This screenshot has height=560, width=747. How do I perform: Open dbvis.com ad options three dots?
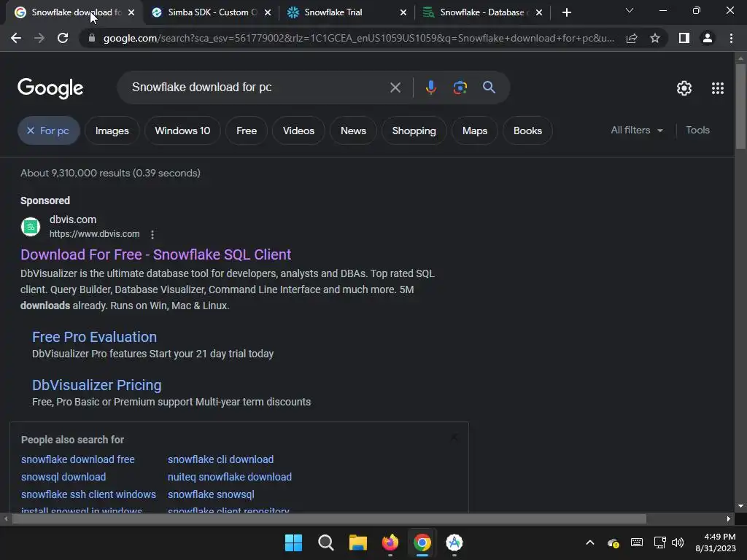click(x=152, y=234)
